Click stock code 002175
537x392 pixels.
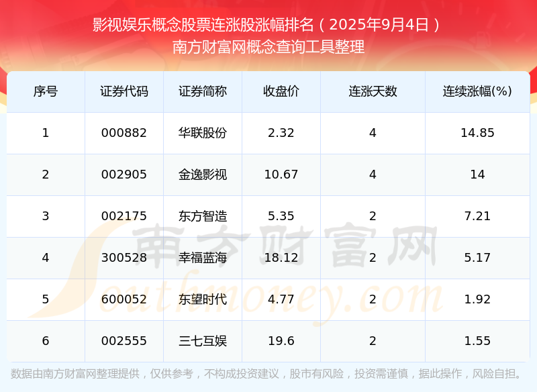[x=124, y=216]
